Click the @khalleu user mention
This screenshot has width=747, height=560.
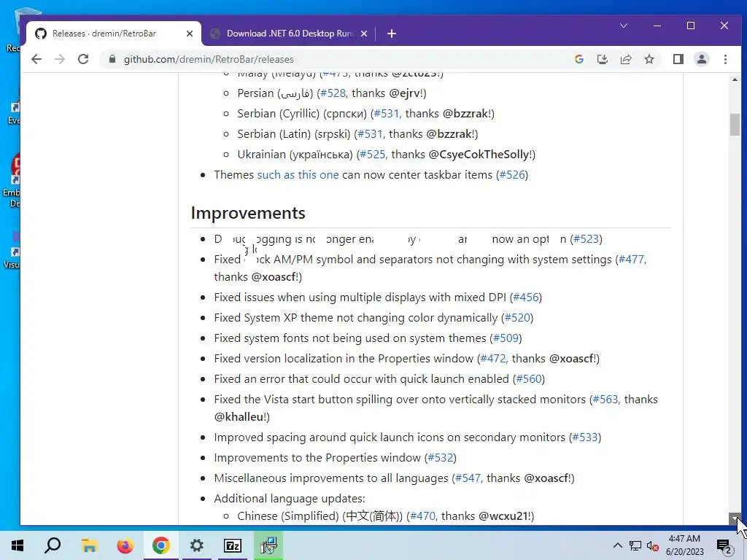click(x=239, y=417)
